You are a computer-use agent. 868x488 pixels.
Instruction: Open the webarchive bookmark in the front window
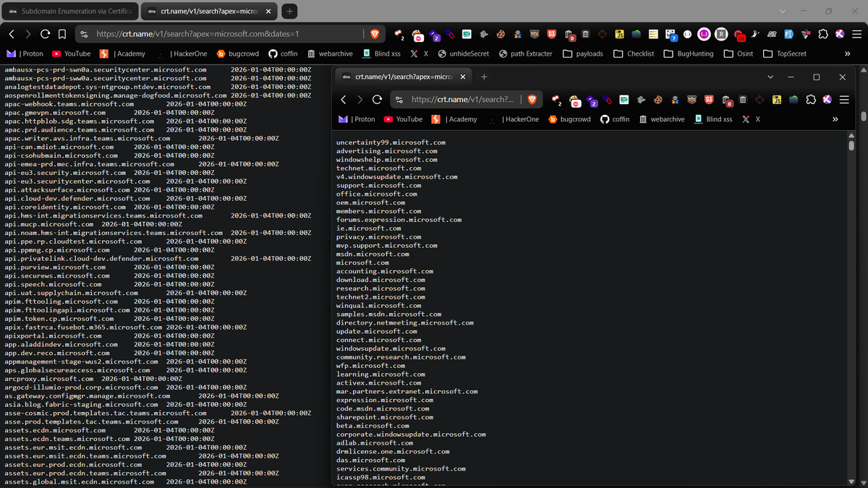click(662, 119)
